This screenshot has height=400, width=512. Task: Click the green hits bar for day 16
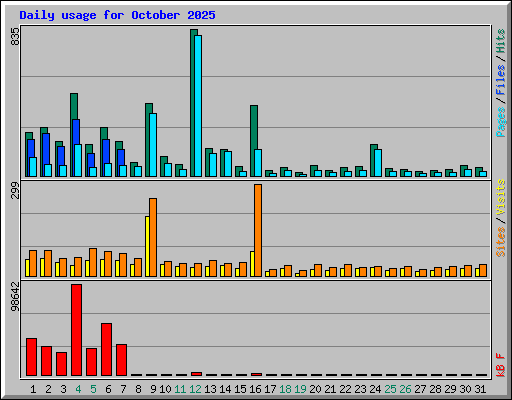(253, 127)
